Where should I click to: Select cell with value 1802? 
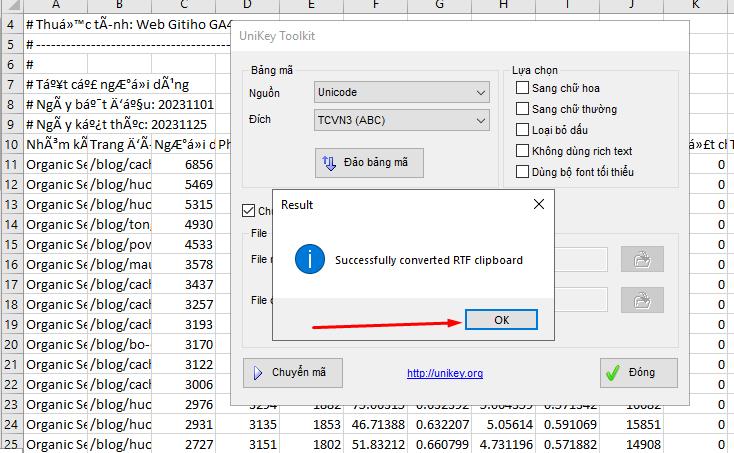click(311, 444)
